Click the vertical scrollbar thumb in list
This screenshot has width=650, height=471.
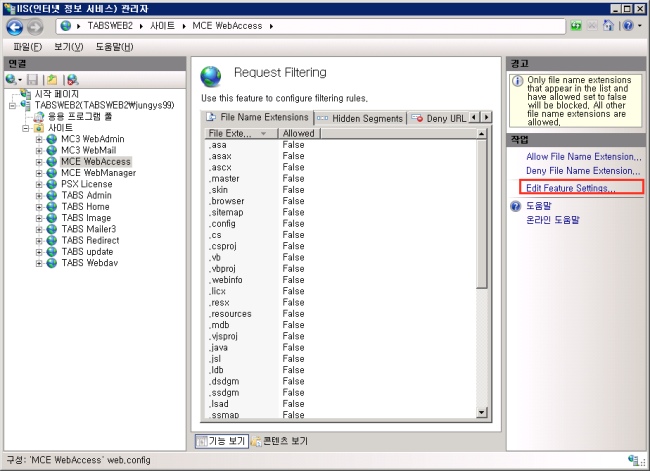(481, 213)
